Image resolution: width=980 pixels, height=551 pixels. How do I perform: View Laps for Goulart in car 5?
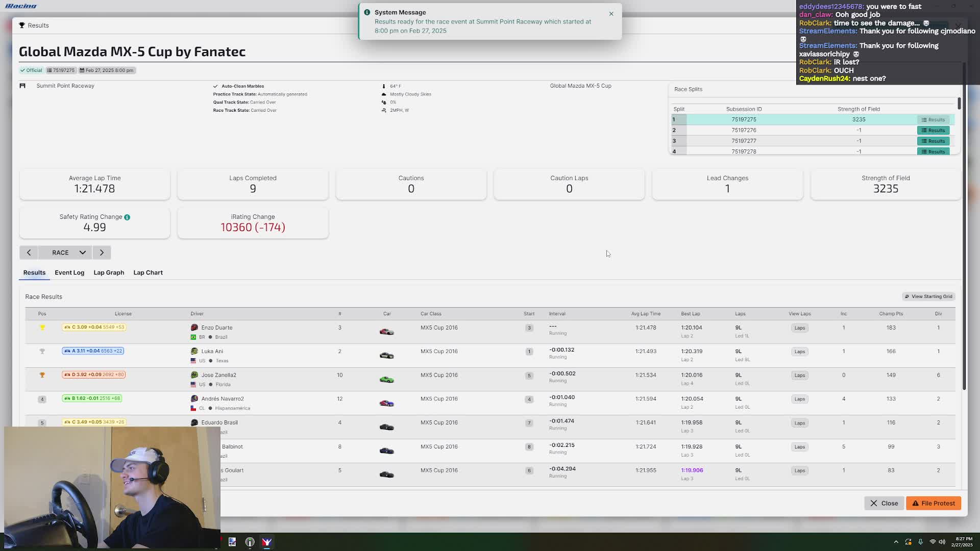pyautogui.click(x=799, y=470)
